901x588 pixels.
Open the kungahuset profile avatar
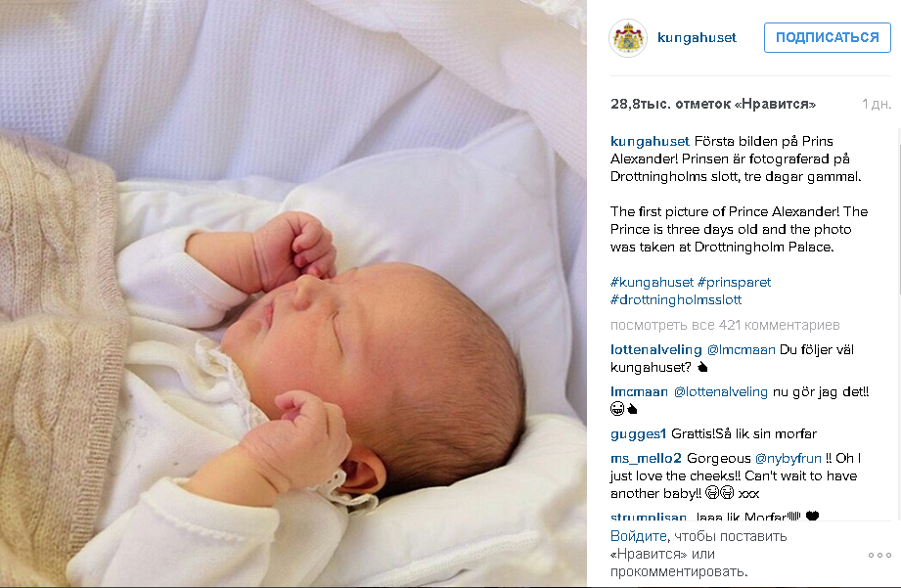point(627,38)
